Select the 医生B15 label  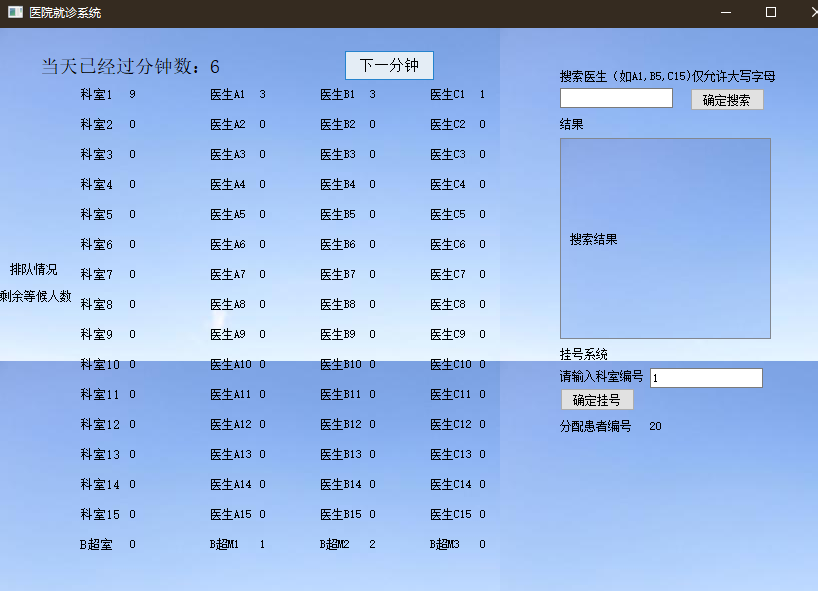[341, 514]
